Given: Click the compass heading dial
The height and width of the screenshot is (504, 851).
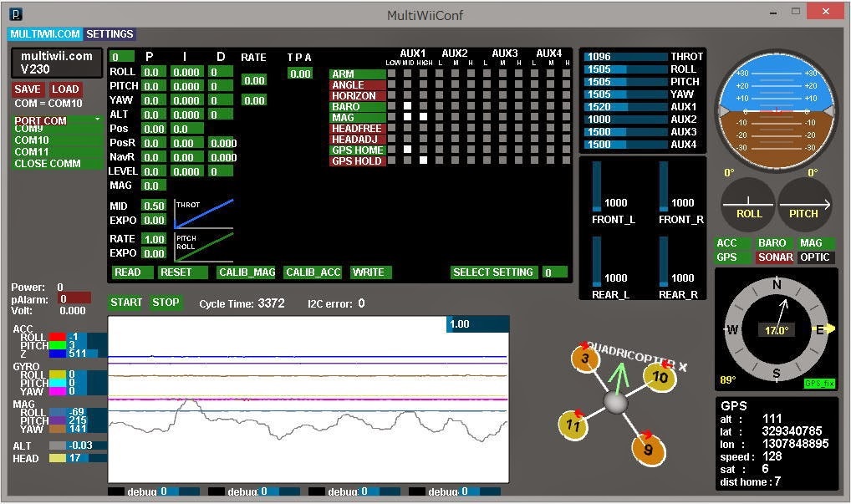Looking at the screenshot, I should 776,329.
